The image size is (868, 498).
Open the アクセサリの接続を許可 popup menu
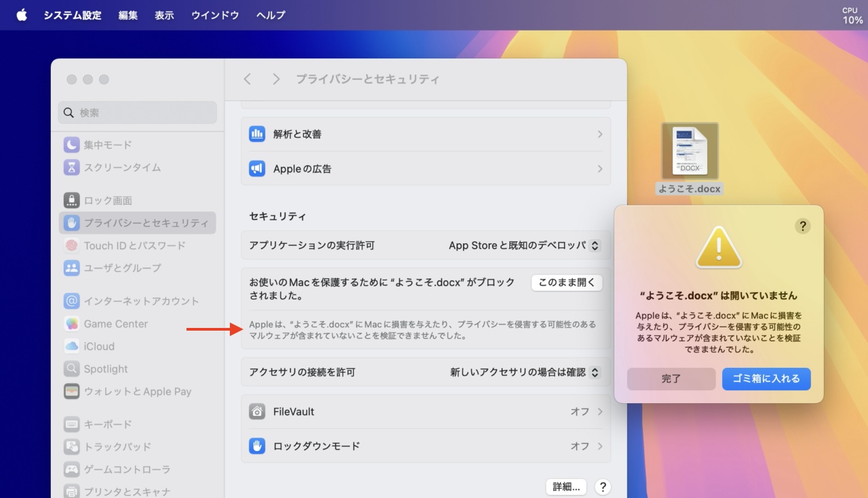[x=525, y=372]
